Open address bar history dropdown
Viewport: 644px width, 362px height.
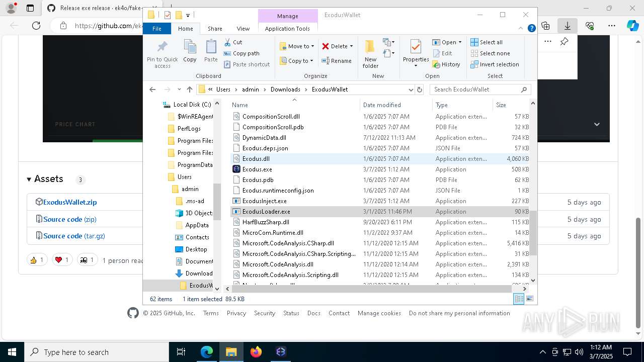pos(411,89)
